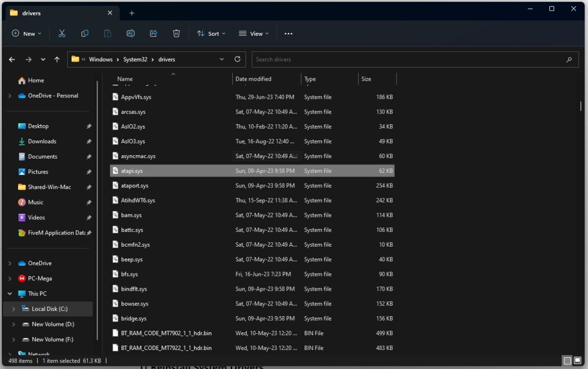588x369 pixels.
Task: Go up one folder level
Action: pyautogui.click(x=57, y=59)
